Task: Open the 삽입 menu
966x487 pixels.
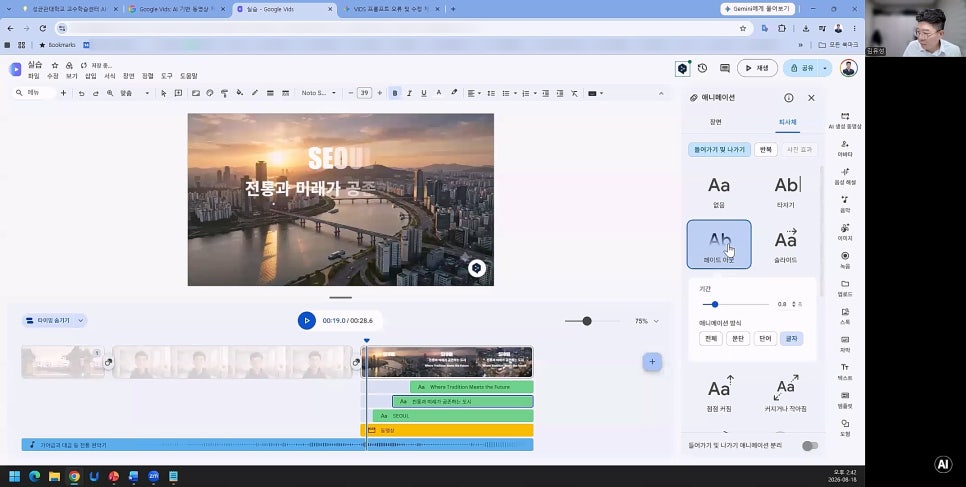Action: pos(91,76)
